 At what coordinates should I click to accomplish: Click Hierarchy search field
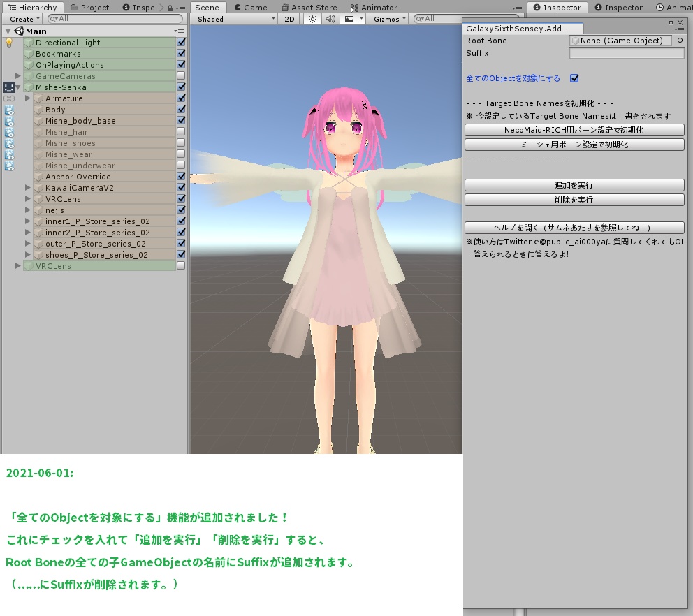(115, 19)
